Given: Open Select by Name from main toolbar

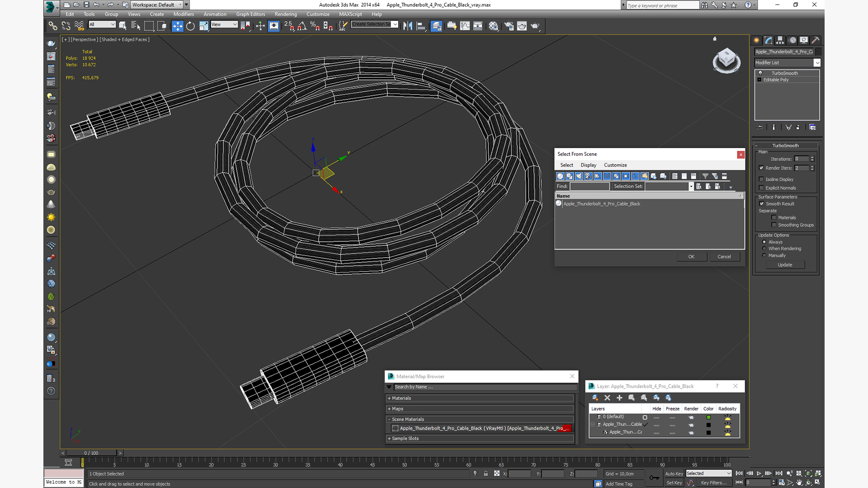Looking at the screenshot, I should coord(136,26).
